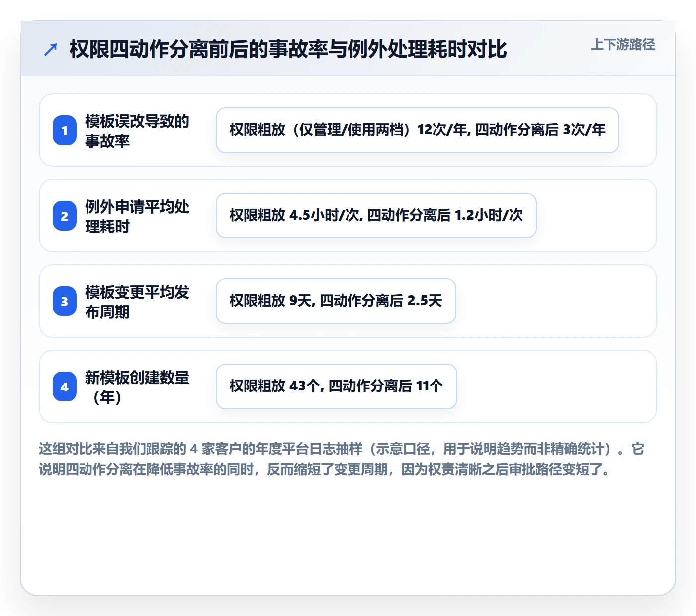This screenshot has height=616, width=696.
Task: Click empty area of the fourth row card
Action: click(556, 386)
